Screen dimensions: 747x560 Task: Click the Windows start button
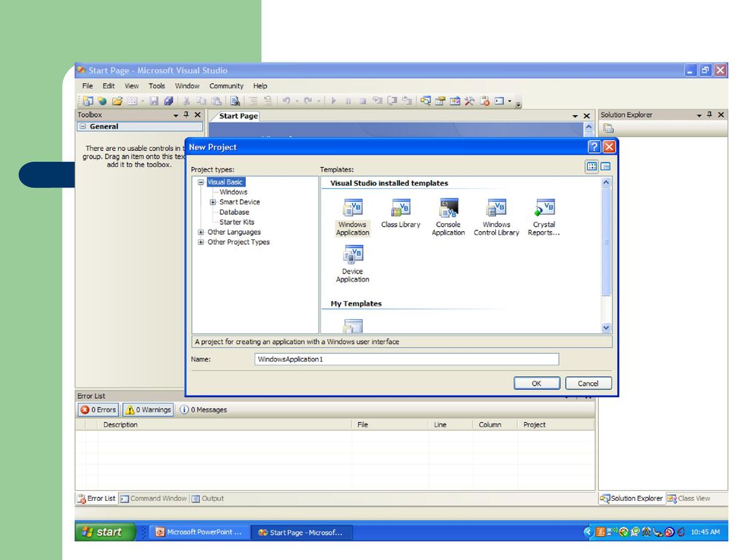point(105,532)
